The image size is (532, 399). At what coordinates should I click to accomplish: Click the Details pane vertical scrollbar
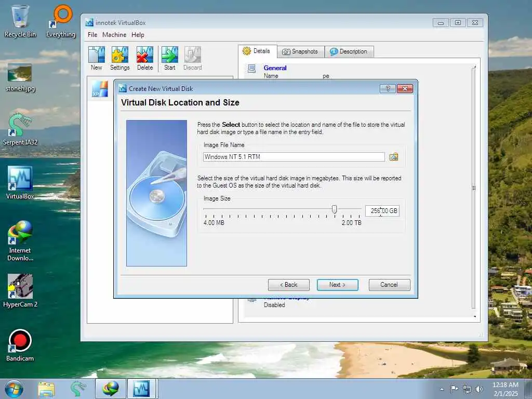coord(474,188)
